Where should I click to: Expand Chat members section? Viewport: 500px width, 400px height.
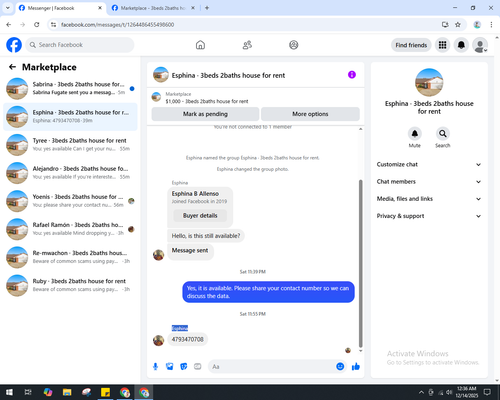click(x=429, y=182)
